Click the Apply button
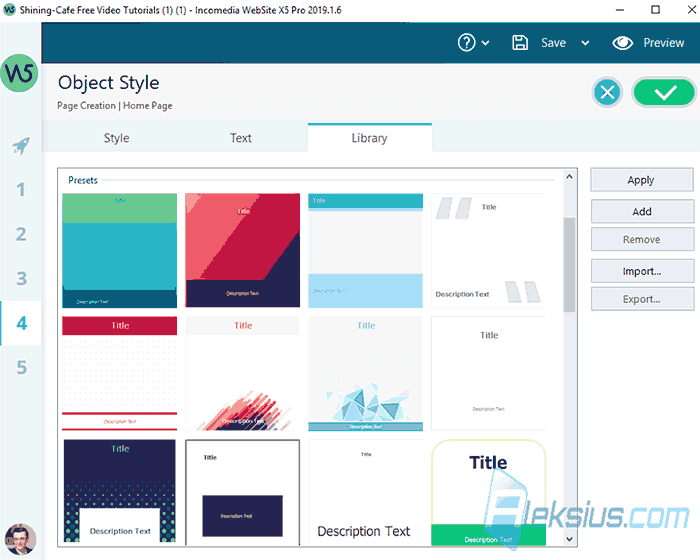Image resolution: width=700 pixels, height=560 pixels. (x=642, y=180)
